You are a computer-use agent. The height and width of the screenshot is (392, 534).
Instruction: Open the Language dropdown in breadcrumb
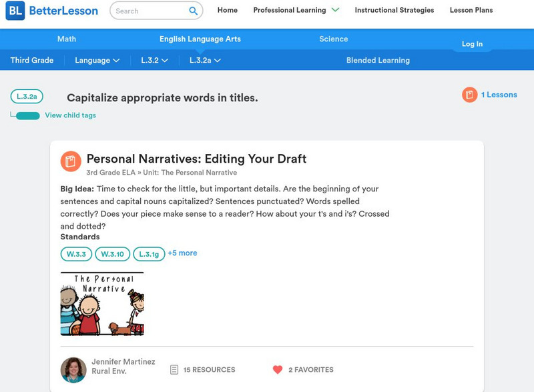coord(97,60)
